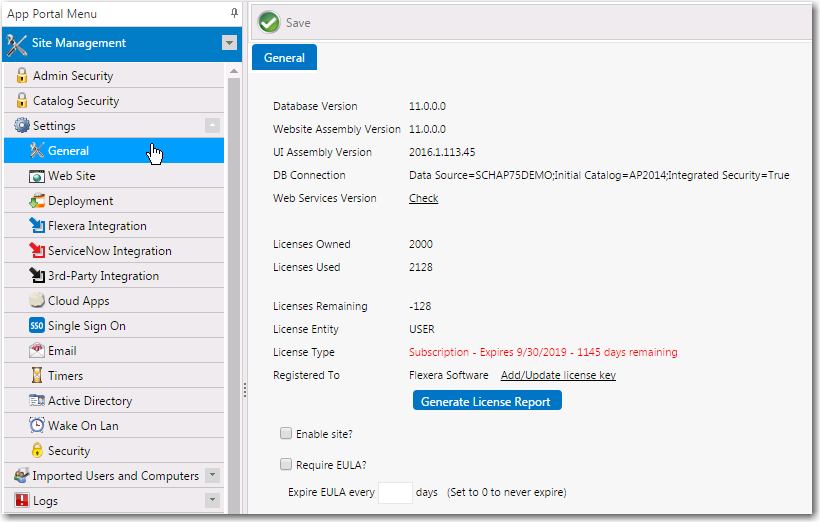This screenshot has width=820, height=522.
Task: Click the Active Directory icon
Action: tap(37, 401)
